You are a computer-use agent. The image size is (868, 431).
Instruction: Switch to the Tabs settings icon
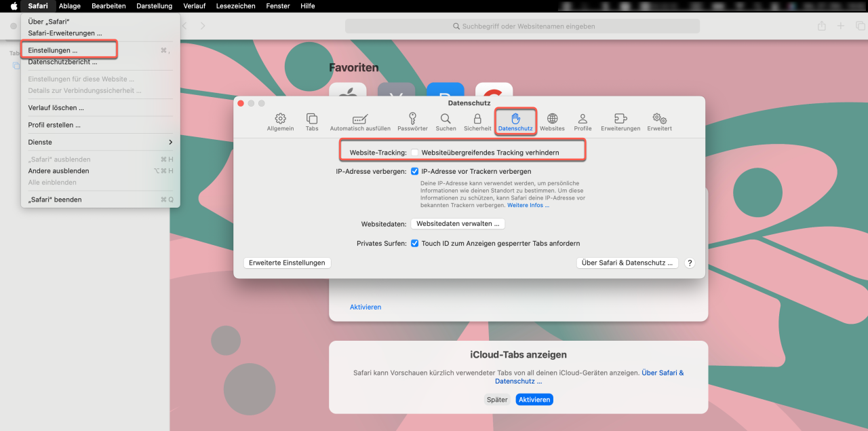tap(312, 121)
